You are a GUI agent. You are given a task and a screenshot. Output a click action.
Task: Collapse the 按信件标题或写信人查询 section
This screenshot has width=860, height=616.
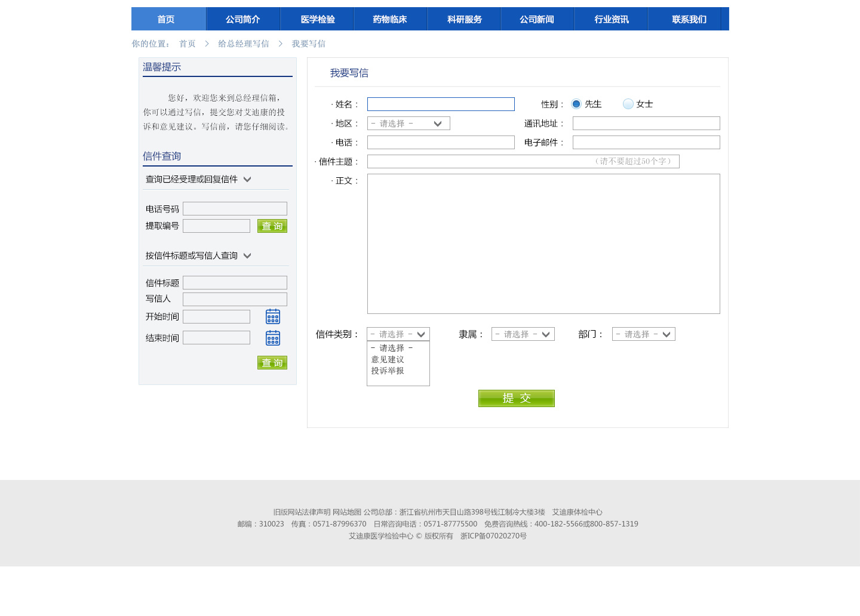(x=248, y=255)
